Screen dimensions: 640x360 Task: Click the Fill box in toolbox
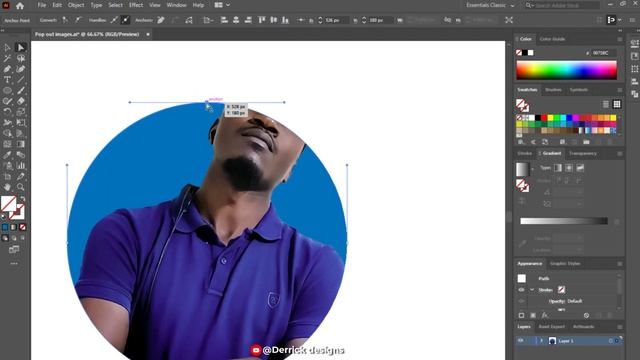(9, 204)
